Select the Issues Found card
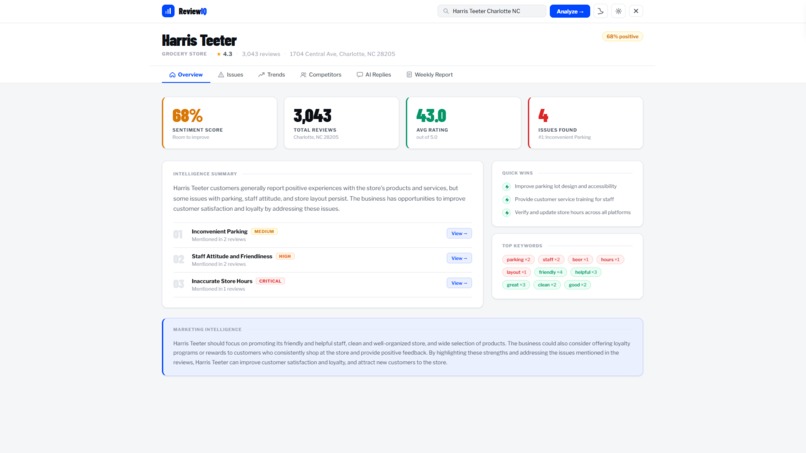Viewport: 806px width, 453px height. [x=585, y=123]
